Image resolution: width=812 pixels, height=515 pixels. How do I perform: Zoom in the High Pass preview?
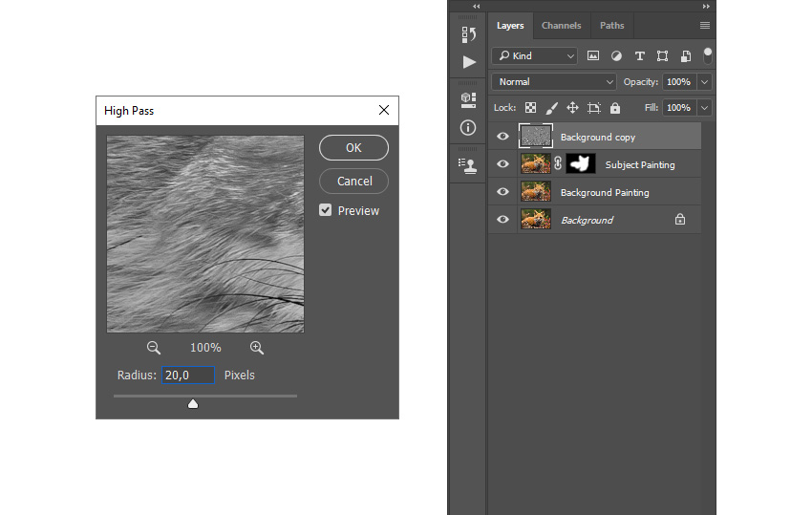[257, 348]
